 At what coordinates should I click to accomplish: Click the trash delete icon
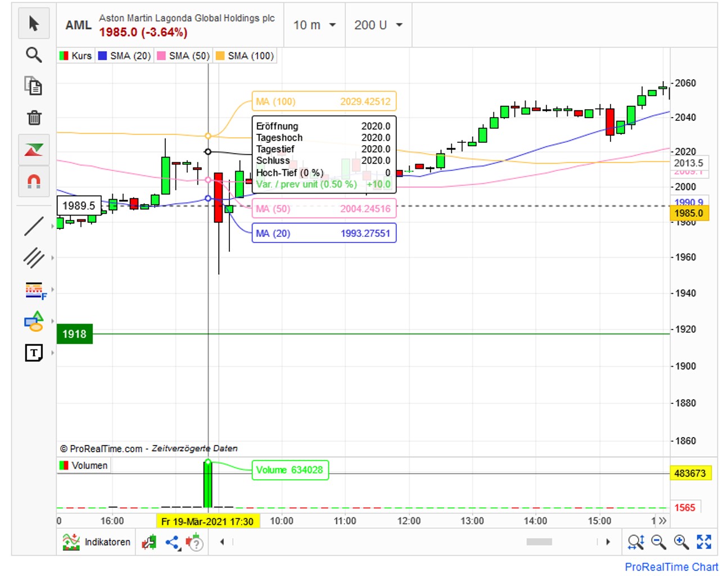[x=34, y=118]
